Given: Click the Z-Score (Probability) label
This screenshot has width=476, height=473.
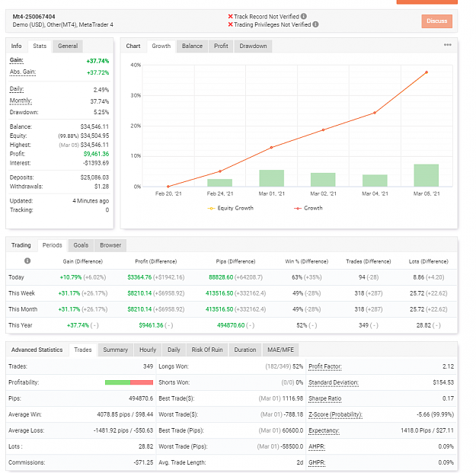Looking at the screenshot, I should tap(335, 414).
